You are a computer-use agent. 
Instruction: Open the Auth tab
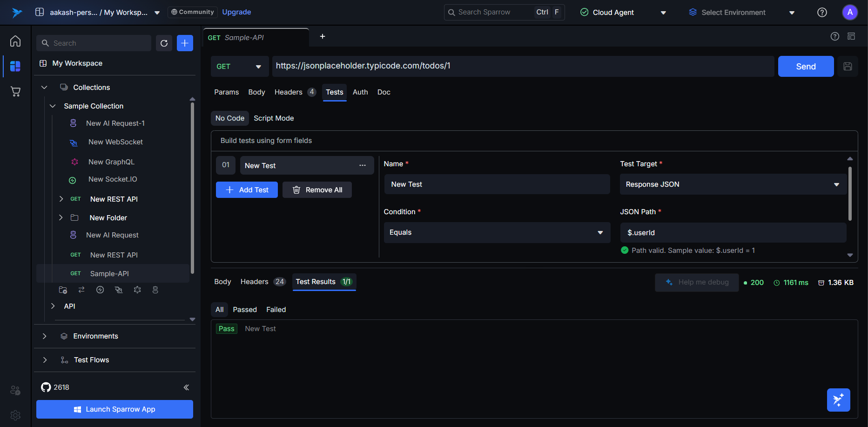[360, 92]
